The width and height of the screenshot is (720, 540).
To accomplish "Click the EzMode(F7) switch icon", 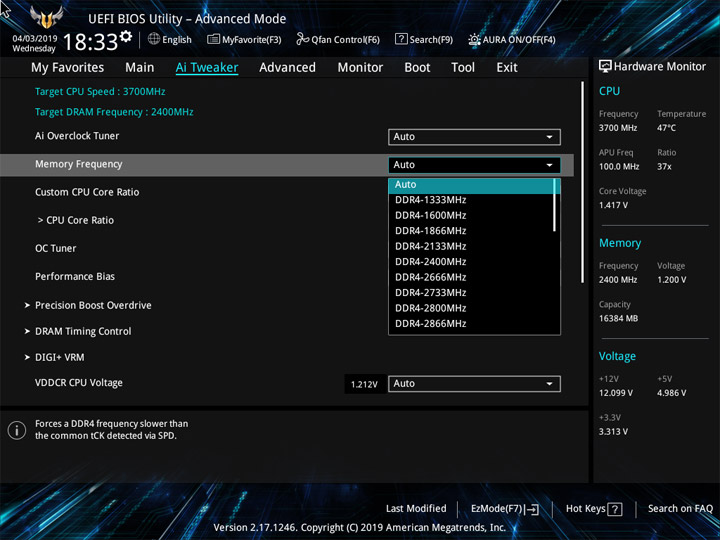I will (532, 509).
